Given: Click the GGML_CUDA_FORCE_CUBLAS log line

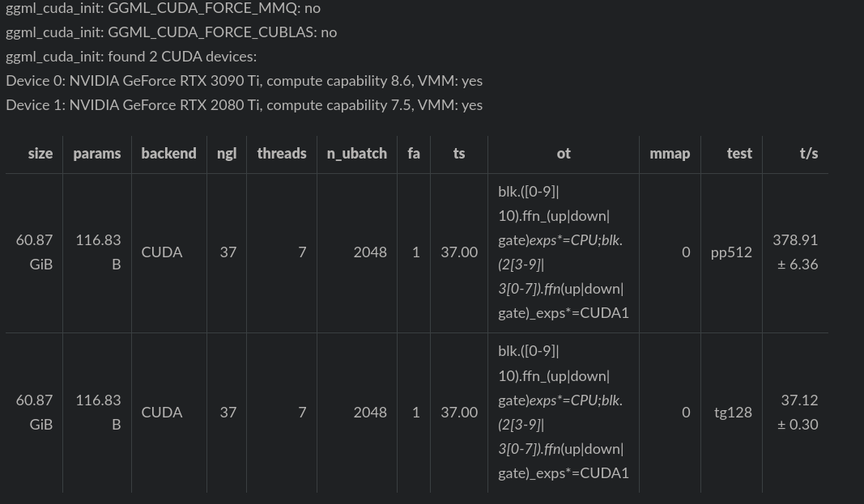Looking at the screenshot, I should (171, 32).
